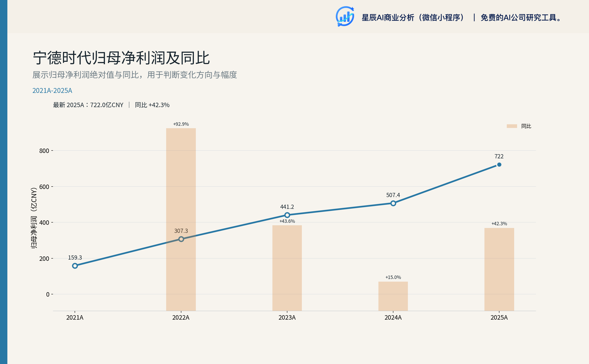Click the 2023A year-over-year bar
This screenshot has height=364, width=589.
click(x=287, y=268)
